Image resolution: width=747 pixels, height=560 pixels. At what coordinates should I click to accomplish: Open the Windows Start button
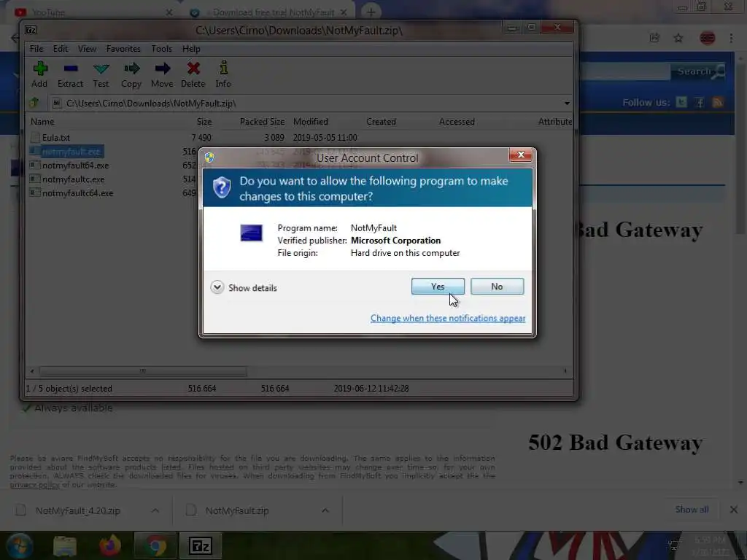tap(20, 545)
